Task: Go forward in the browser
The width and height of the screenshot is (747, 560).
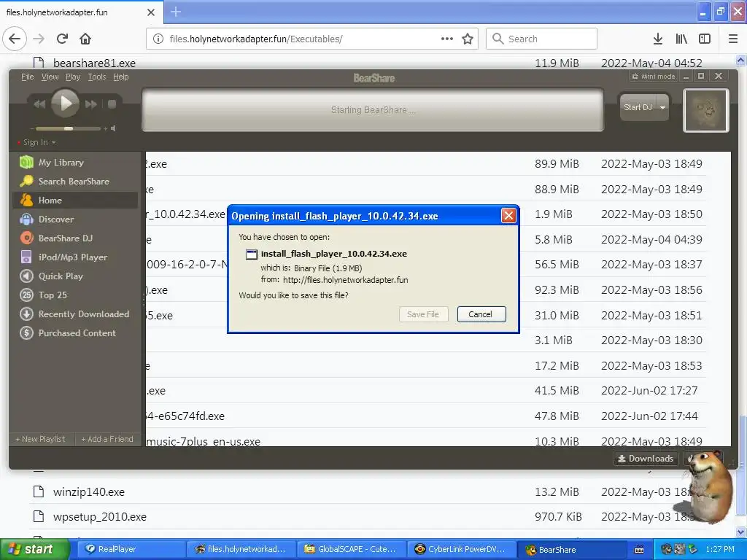Action: [x=39, y=39]
